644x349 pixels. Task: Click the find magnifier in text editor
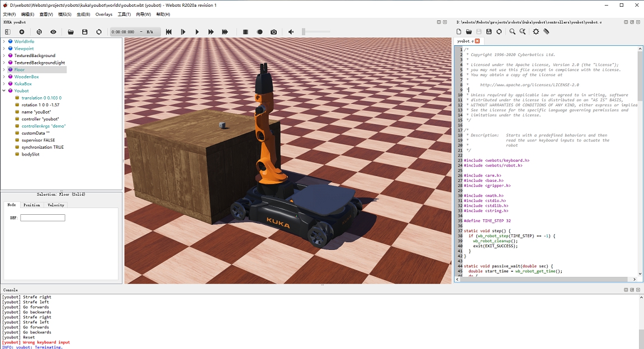tap(512, 32)
